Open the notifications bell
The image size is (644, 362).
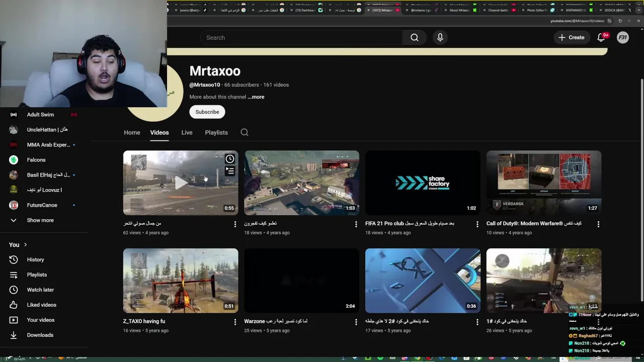pyautogui.click(x=601, y=38)
